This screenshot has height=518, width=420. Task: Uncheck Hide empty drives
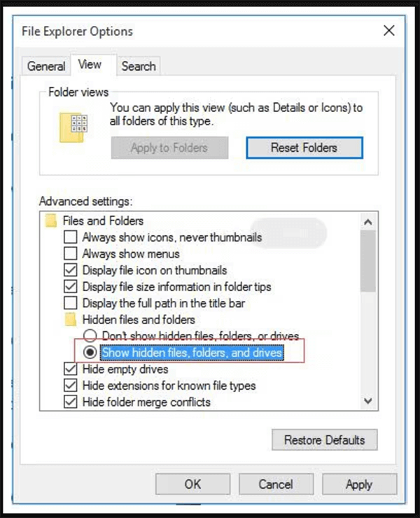(71, 369)
